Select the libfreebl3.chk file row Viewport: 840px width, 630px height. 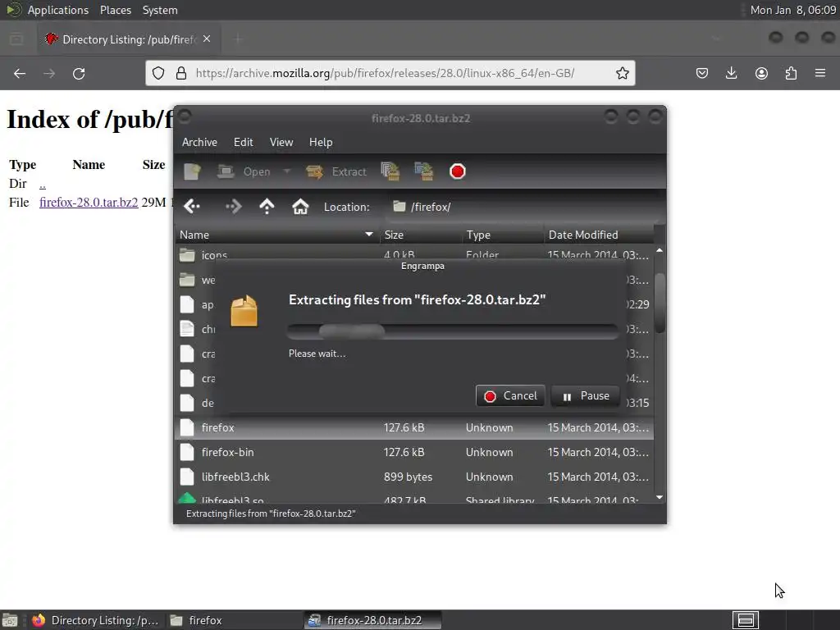[x=414, y=477]
